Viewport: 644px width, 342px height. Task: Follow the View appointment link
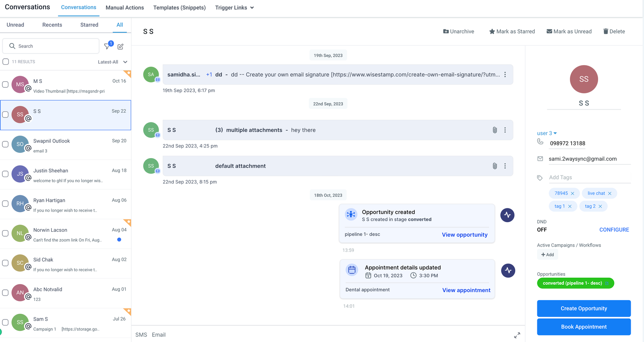pos(466,290)
